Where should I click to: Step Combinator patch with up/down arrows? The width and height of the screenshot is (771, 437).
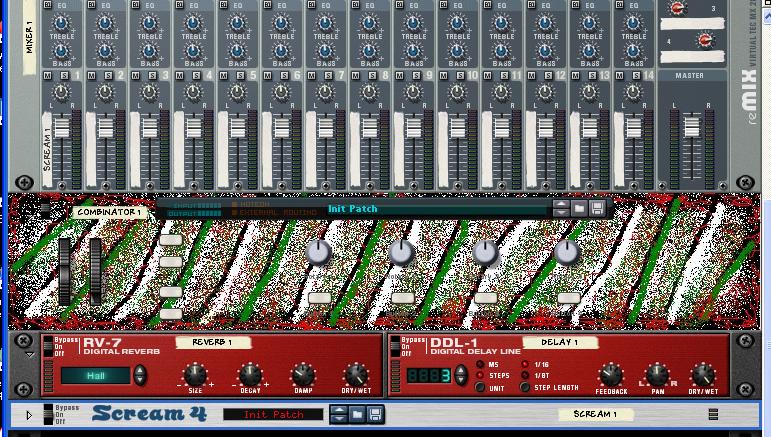pos(561,208)
